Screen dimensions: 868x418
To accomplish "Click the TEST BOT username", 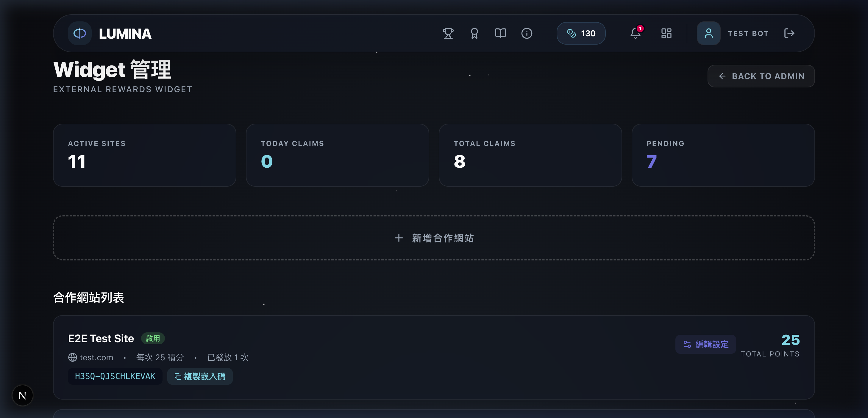I will pos(748,33).
